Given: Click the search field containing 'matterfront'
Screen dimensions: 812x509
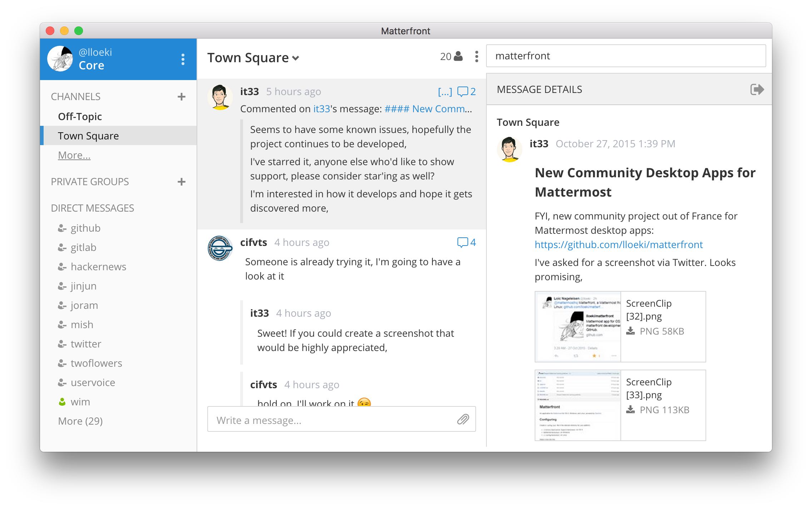Looking at the screenshot, I should [x=626, y=56].
